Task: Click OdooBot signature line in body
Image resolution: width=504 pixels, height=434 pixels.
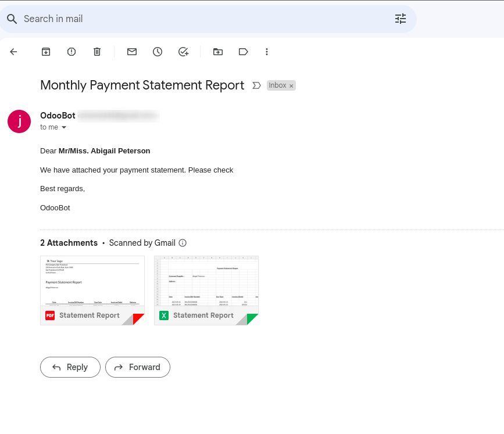Action: [x=55, y=208]
